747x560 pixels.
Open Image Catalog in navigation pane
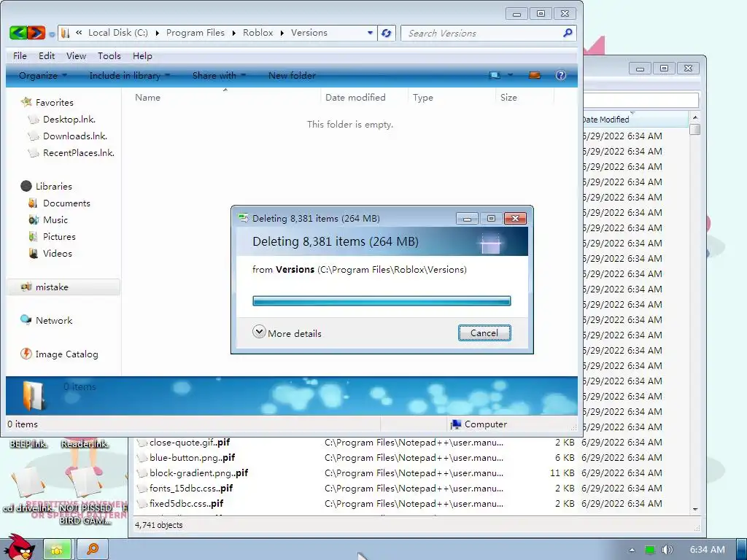tap(66, 354)
